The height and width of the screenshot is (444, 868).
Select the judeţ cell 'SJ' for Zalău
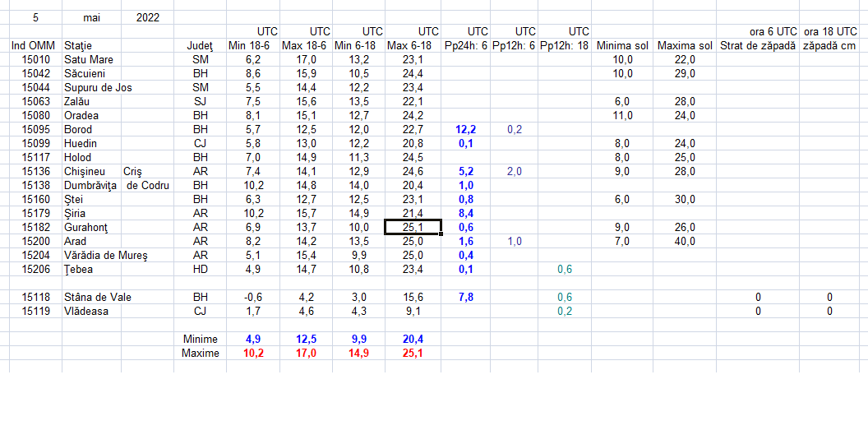point(200,102)
